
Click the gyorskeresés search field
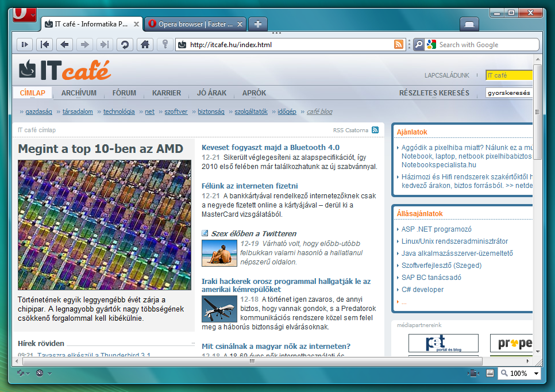(x=509, y=93)
